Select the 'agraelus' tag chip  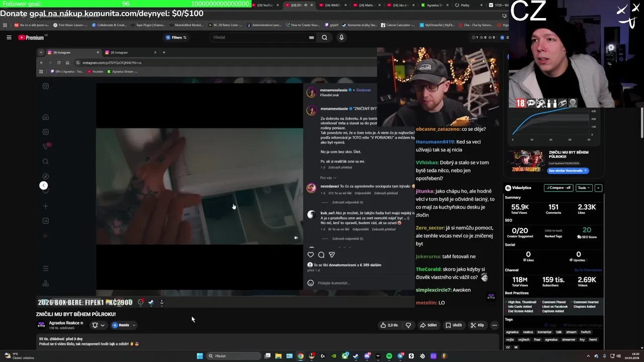pyautogui.click(x=512, y=332)
